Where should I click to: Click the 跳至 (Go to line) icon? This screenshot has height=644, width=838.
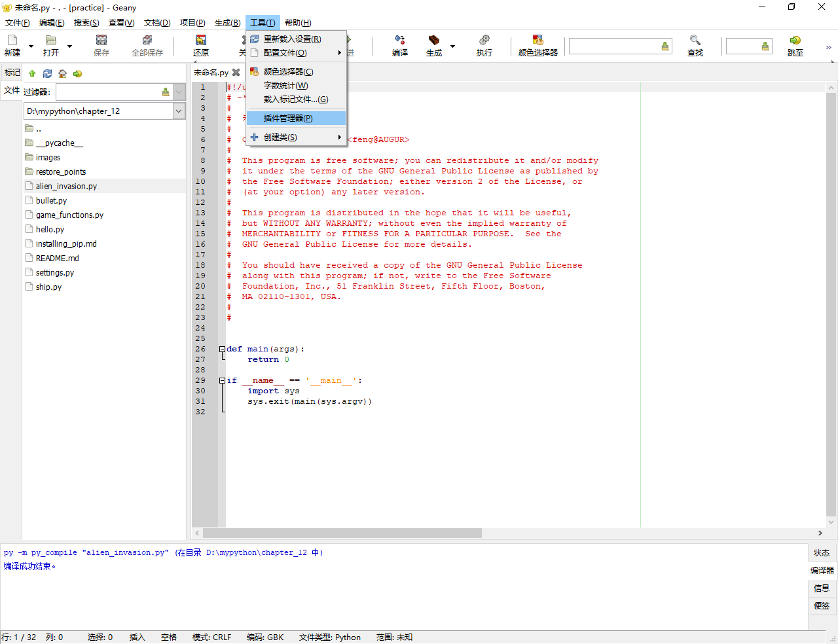795,41
